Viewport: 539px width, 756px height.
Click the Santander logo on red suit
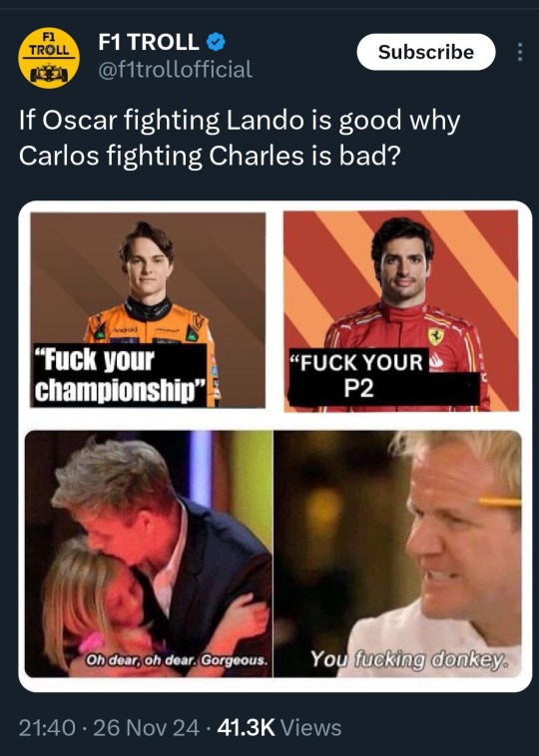(x=436, y=361)
